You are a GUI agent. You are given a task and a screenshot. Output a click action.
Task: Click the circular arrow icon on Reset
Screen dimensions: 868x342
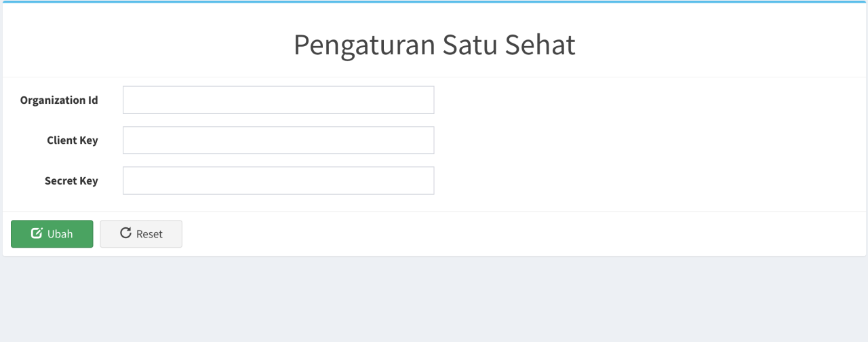coord(125,233)
